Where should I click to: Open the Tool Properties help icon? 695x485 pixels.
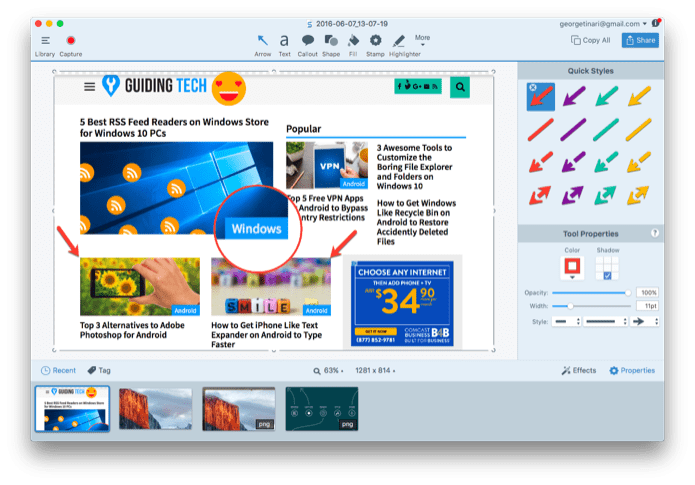(655, 233)
